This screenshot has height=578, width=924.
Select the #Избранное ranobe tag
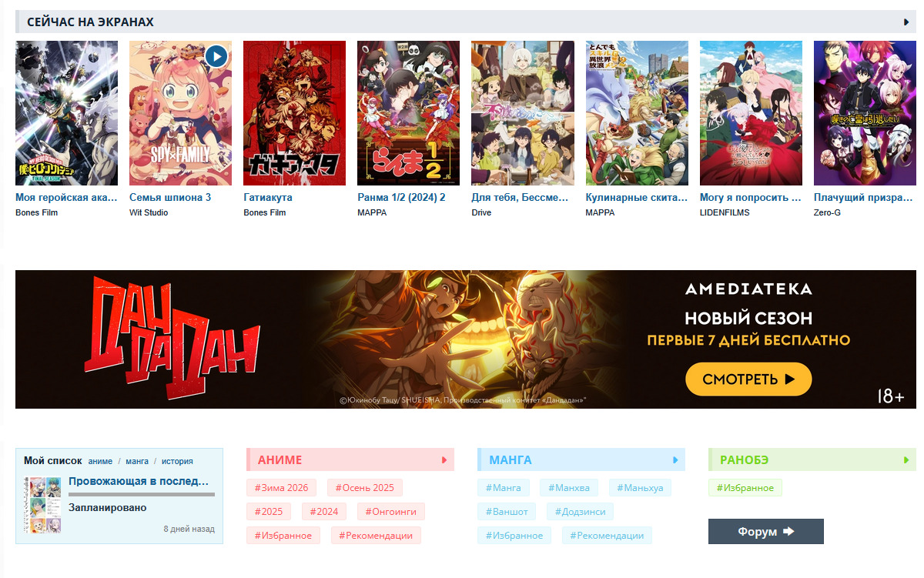(x=745, y=488)
